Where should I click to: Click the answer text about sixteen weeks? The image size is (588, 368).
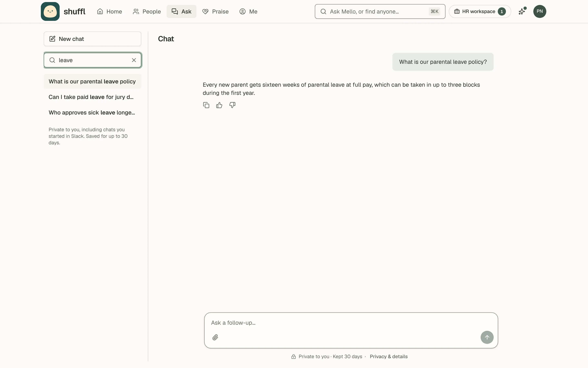coord(341,89)
